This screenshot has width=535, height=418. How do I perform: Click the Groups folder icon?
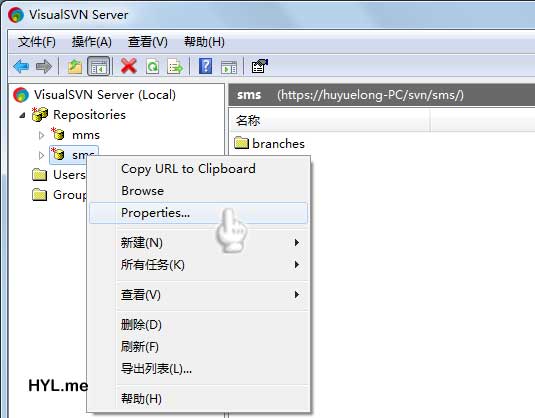[40, 195]
